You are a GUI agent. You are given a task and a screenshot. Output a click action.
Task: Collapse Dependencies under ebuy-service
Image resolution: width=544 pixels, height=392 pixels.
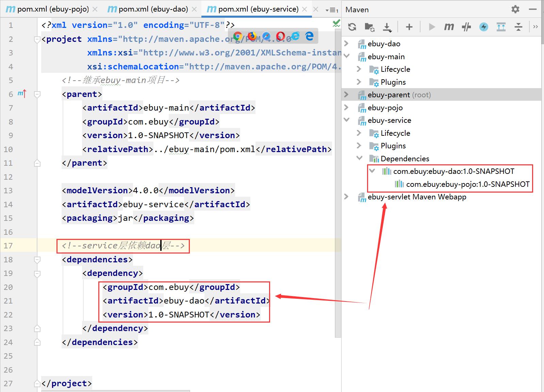click(359, 158)
